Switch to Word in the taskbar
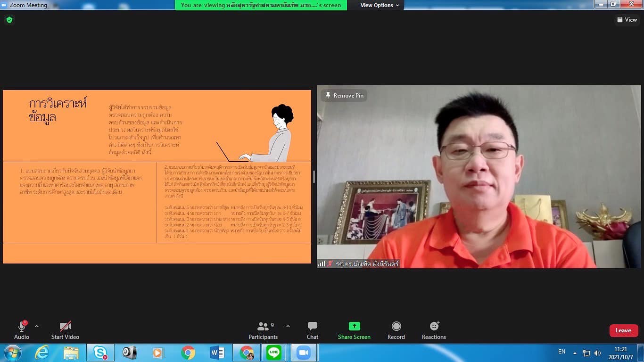The width and height of the screenshot is (644, 362). tap(217, 353)
